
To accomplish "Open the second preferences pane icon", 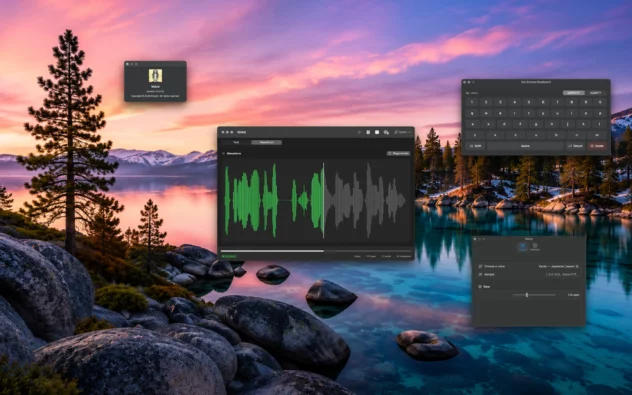I will (x=535, y=247).
